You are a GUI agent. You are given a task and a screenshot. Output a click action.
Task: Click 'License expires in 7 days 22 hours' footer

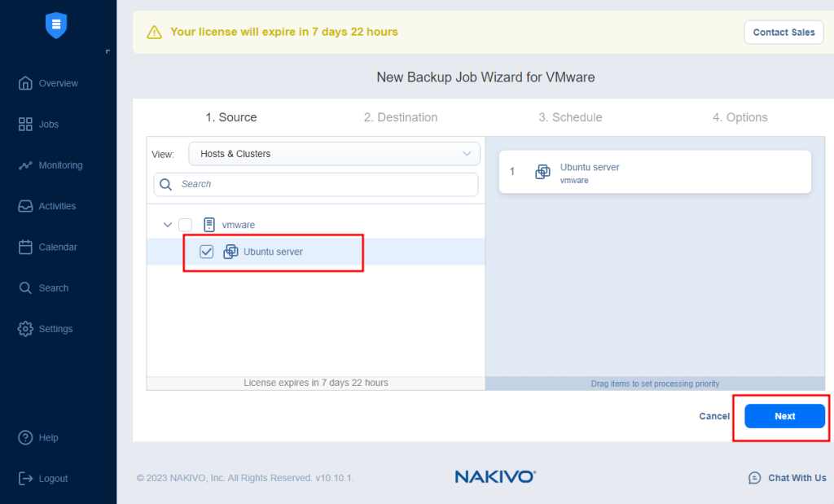point(316,383)
